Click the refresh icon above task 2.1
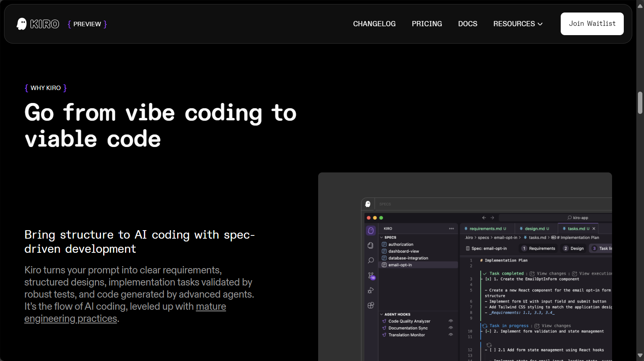 (x=489, y=345)
